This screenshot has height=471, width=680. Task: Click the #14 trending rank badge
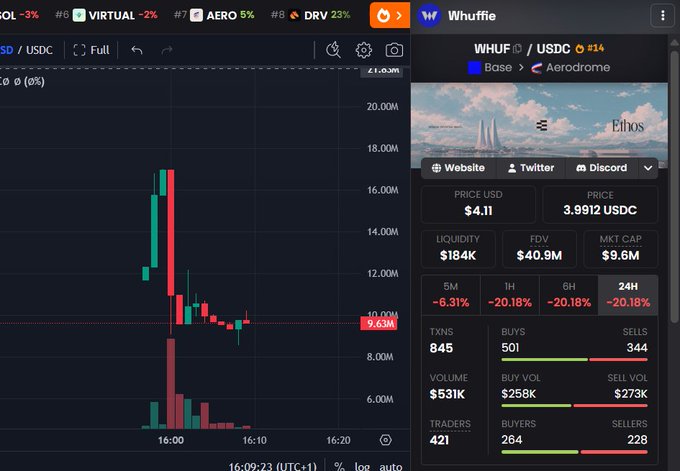click(590, 48)
